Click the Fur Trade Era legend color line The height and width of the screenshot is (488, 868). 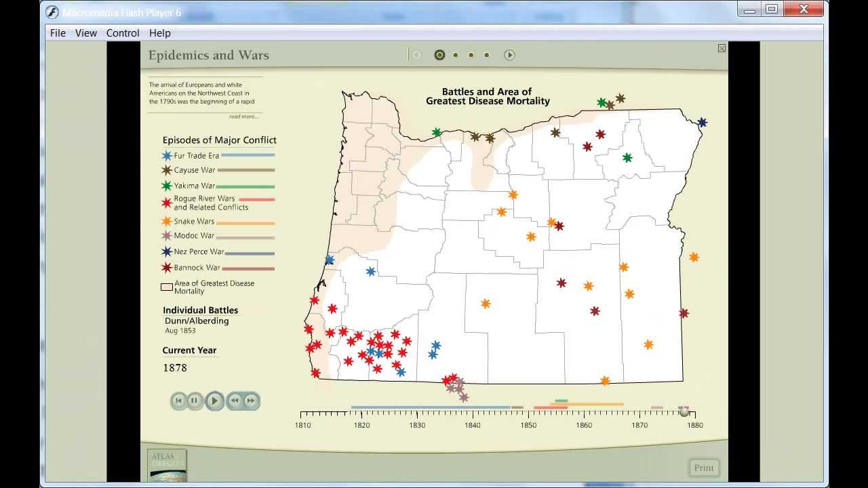coord(248,155)
